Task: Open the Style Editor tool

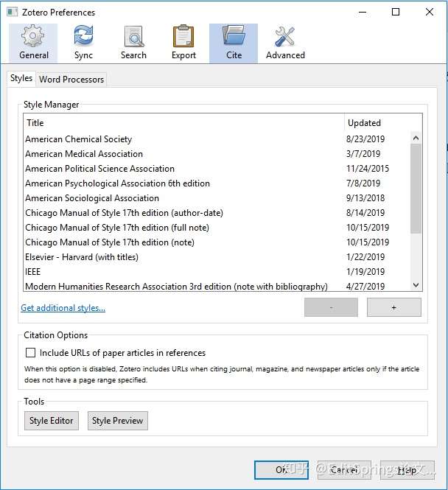Action: point(52,421)
